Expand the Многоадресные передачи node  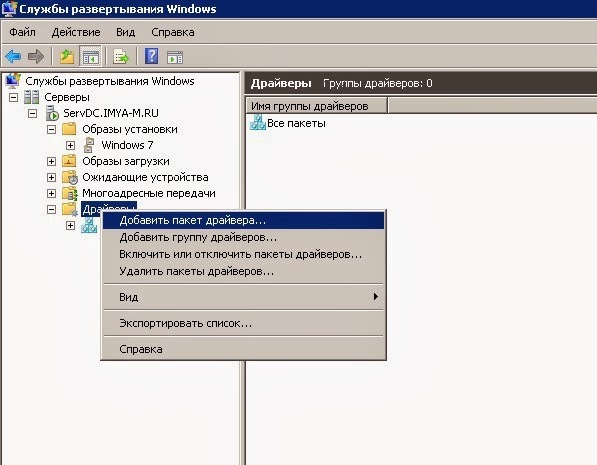click(51, 193)
